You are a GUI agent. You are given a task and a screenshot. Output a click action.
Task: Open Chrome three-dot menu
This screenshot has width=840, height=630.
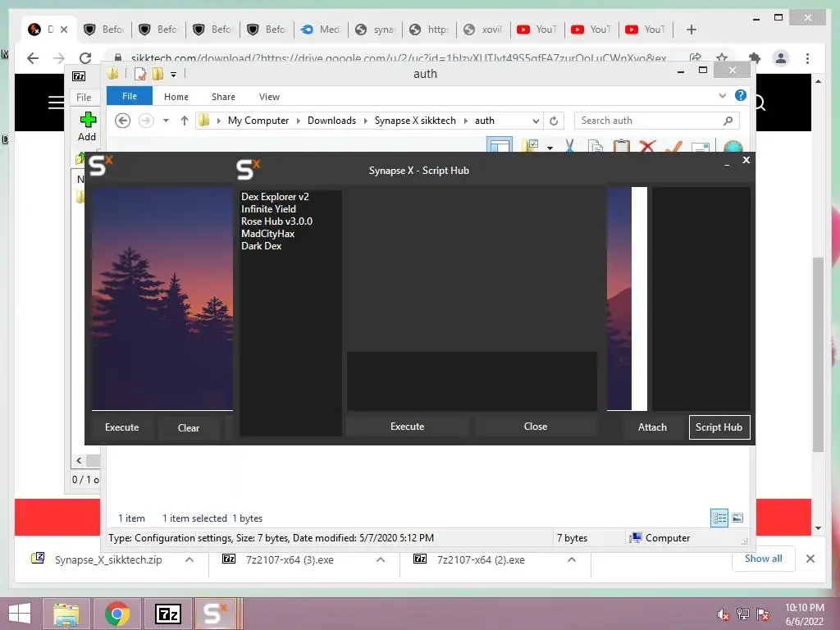pos(807,58)
